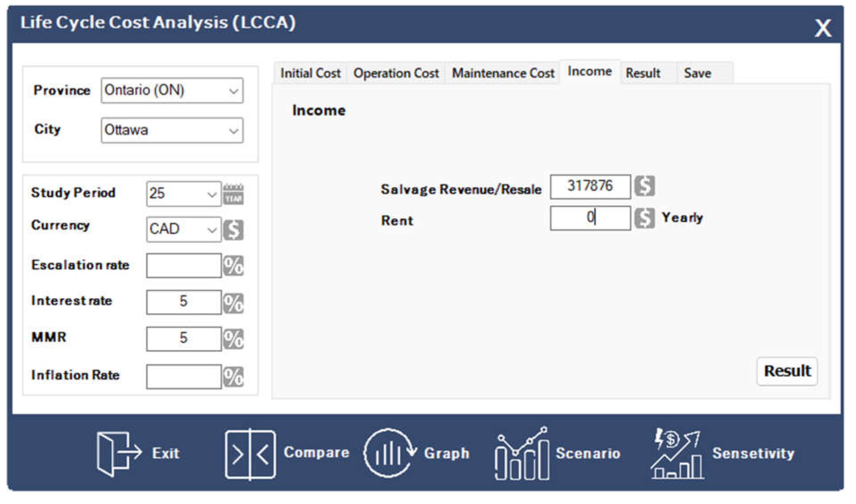Click dollar icon next to Currency
The image size is (856, 504).
[x=234, y=230]
